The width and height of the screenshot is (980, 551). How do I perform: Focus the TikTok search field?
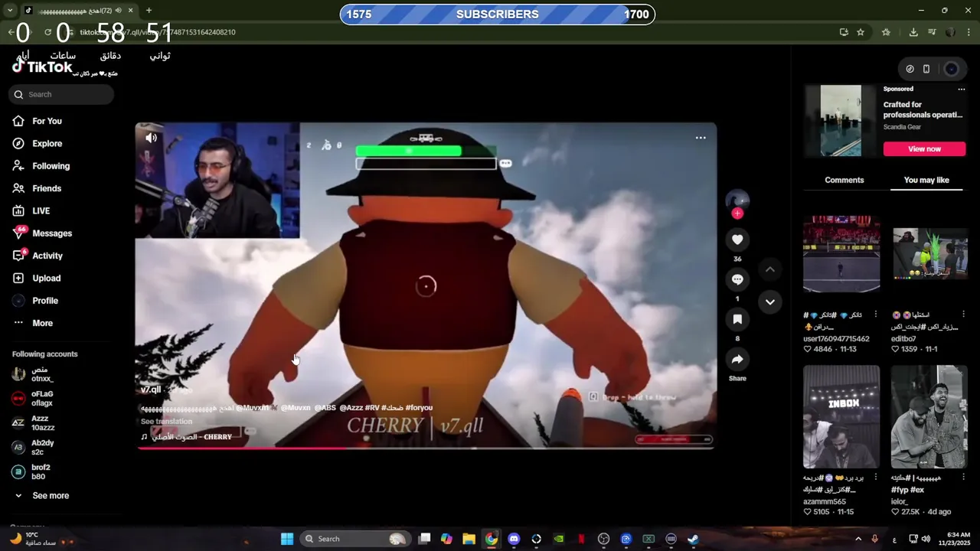point(61,94)
